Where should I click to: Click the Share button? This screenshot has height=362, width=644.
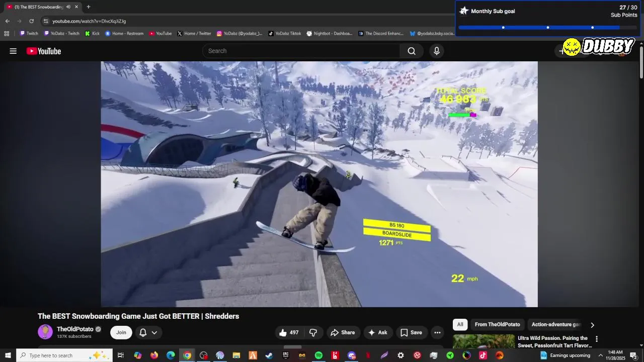pos(343,332)
